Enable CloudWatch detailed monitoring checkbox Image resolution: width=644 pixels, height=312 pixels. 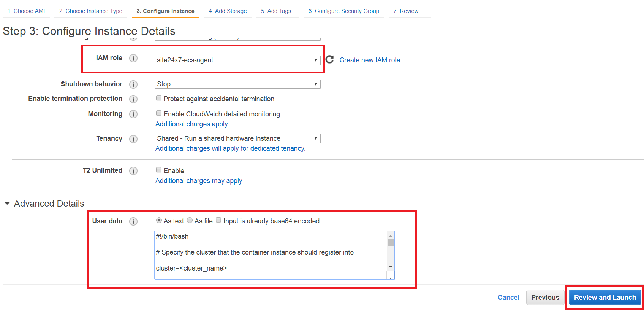(x=159, y=113)
